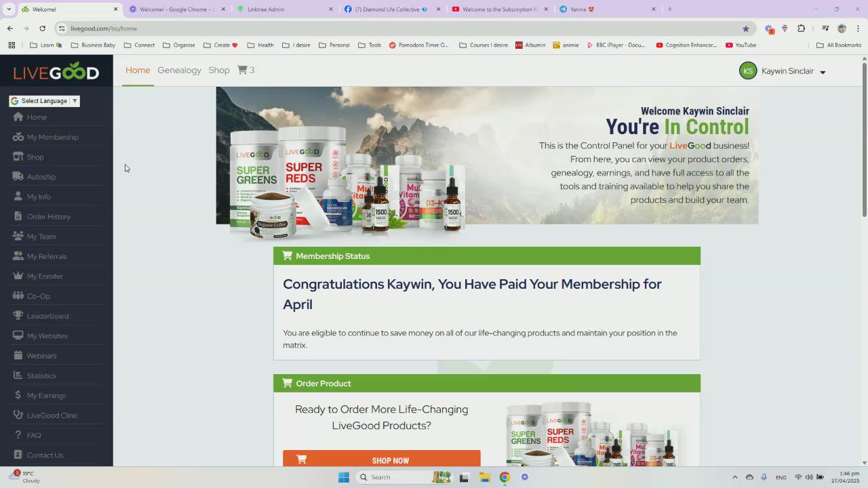Open the Pomodoro Timer bookmark
This screenshot has width=868, height=488.
point(418,45)
